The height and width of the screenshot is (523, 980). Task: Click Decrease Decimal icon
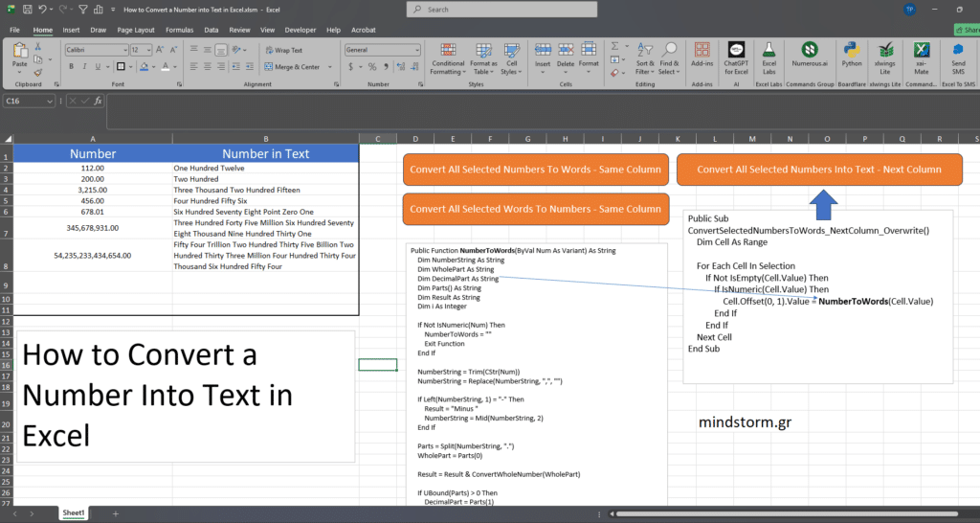[x=414, y=66]
